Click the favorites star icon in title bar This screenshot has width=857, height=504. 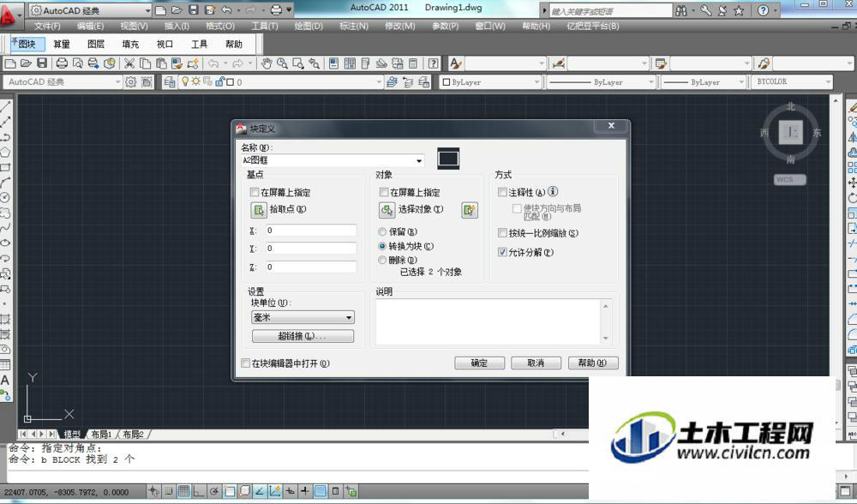pyautogui.click(x=739, y=10)
